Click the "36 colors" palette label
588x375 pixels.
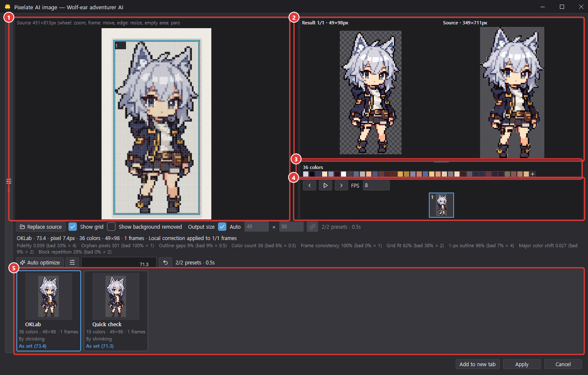pyautogui.click(x=313, y=167)
